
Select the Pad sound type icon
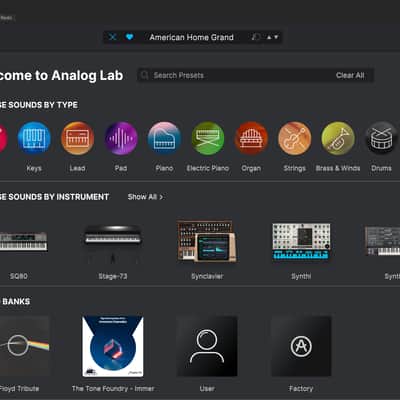click(121, 138)
